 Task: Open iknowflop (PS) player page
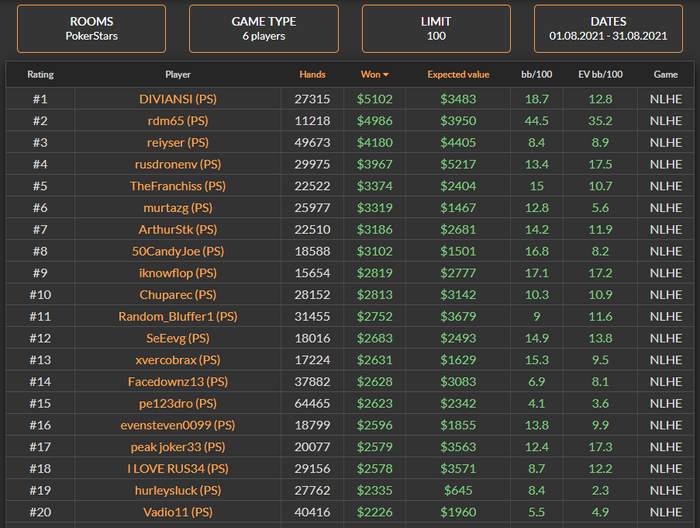click(177, 273)
